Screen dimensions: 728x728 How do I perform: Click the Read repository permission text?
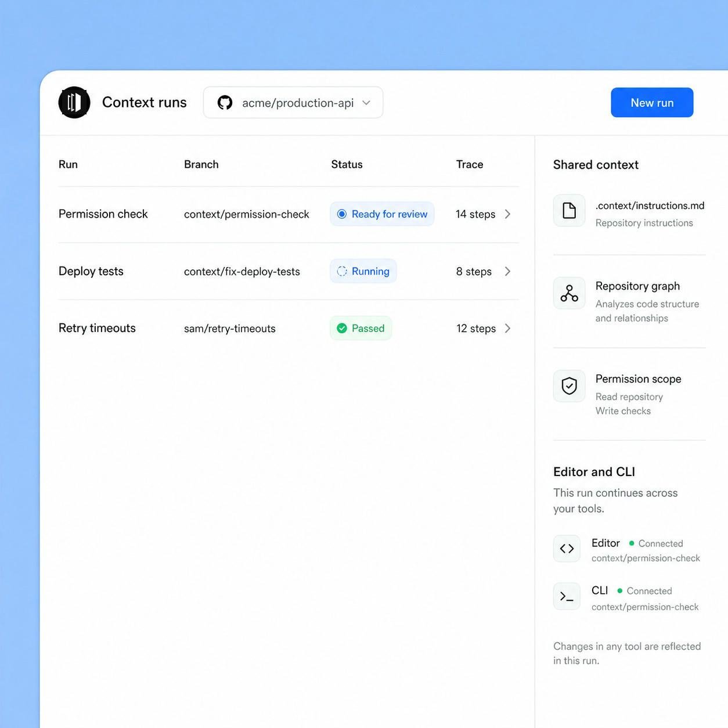coord(629,397)
